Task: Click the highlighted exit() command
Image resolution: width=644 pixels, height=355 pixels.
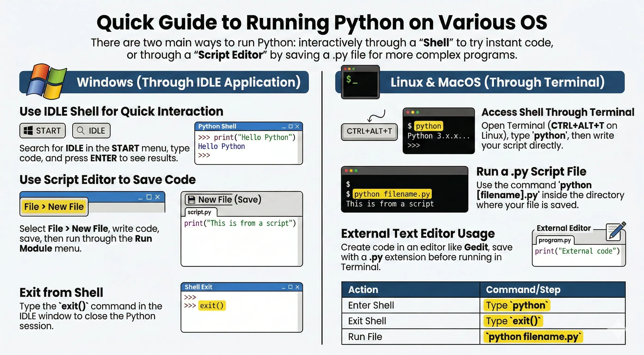Action: pos(212,306)
